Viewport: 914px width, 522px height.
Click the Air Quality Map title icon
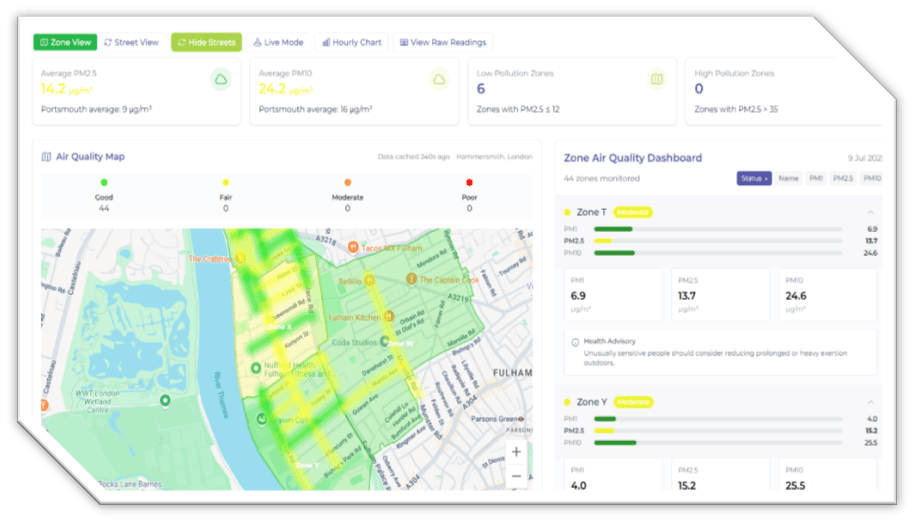pyautogui.click(x=46, y=157)
